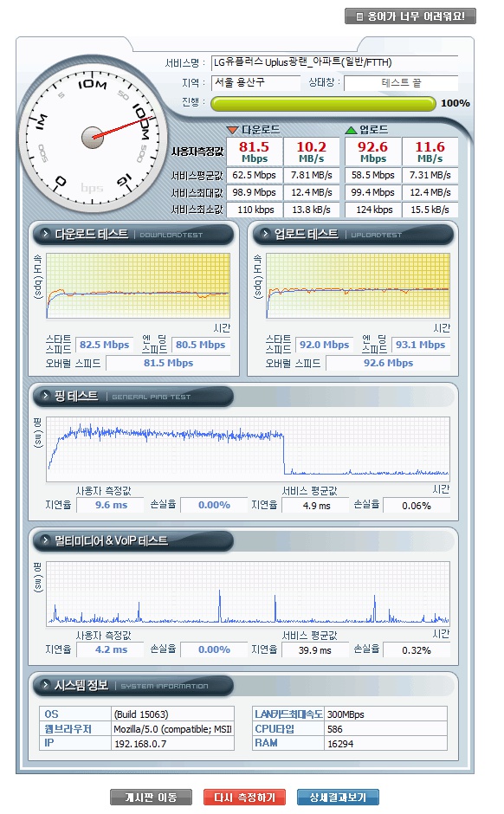Click the '92.6 Mbps' user upload value
The image size is (504, 814).
(373, 152)
